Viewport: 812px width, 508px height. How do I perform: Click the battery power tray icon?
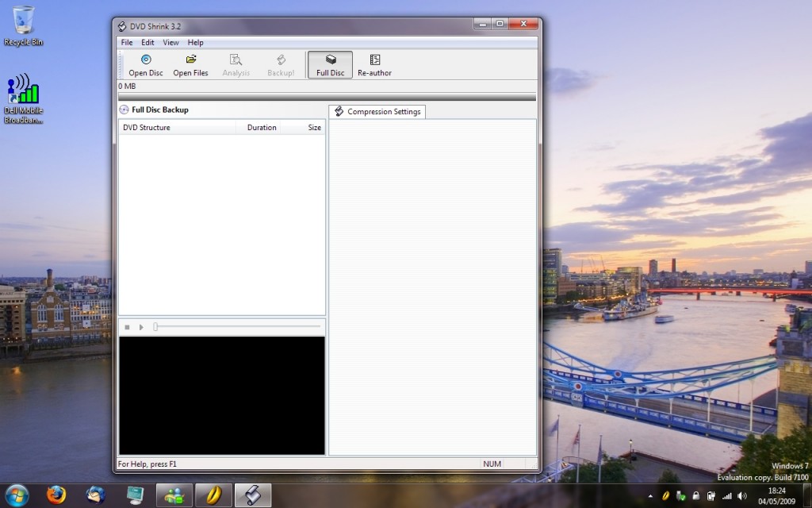tap(711, 496)
